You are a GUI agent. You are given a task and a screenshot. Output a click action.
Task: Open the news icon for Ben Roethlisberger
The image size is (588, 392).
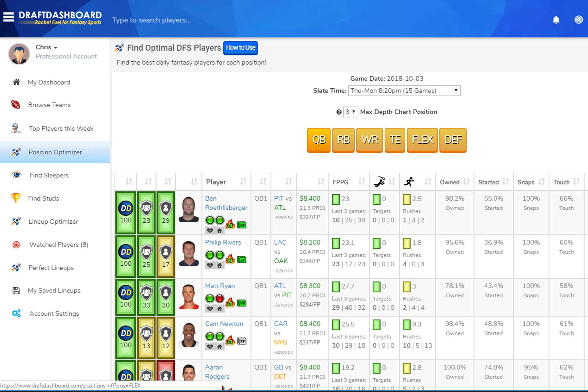click(242, 224)
